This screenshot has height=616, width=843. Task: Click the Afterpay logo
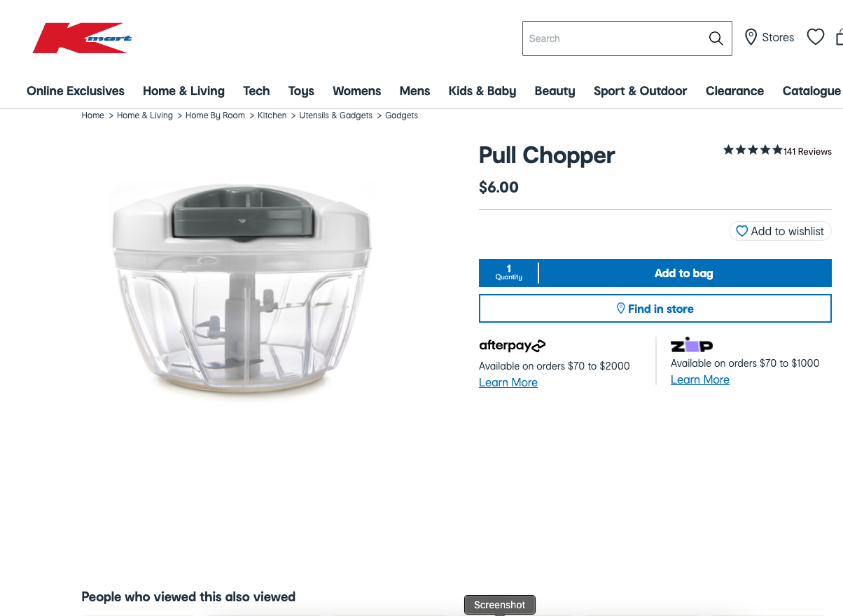tap(513, 345)
